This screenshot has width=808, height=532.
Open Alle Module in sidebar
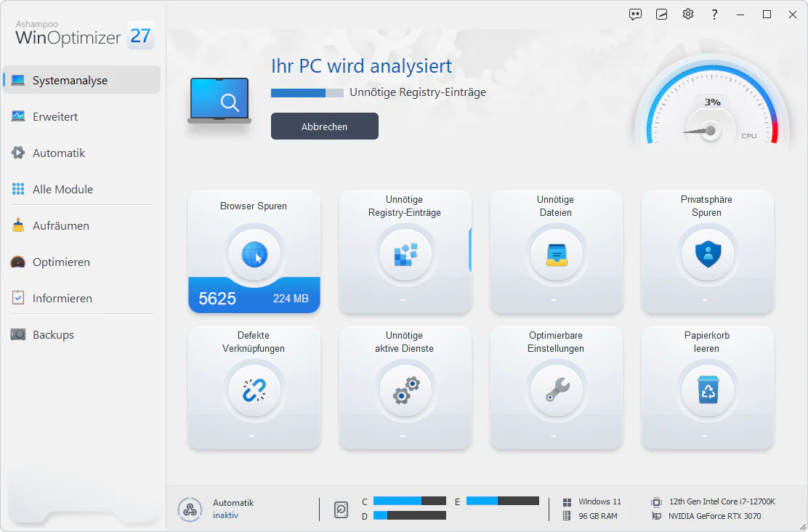pos(81,189)
